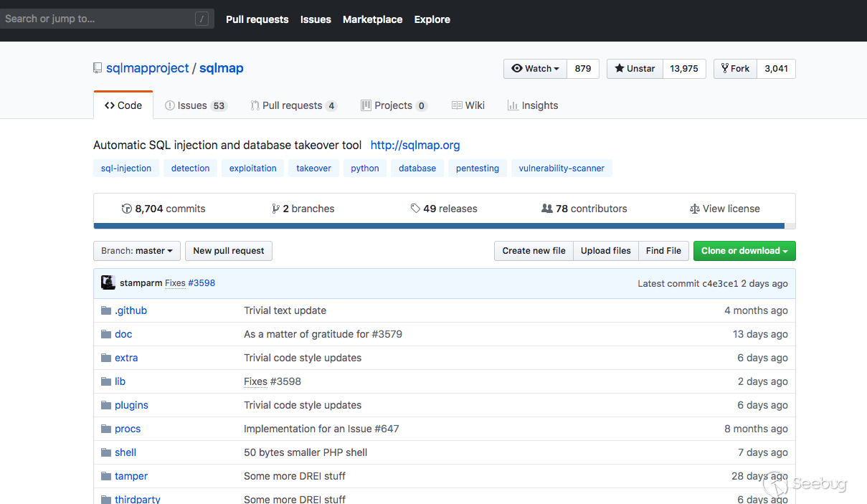Viewport: 867px width, 504px height.
Task: Click the .github folder icon
Action: point(106,310)
